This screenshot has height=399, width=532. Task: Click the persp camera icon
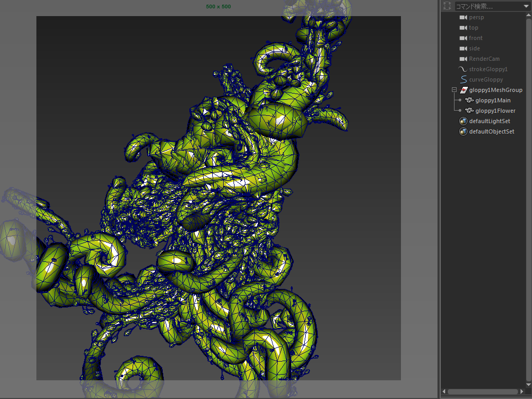point(463,17)
